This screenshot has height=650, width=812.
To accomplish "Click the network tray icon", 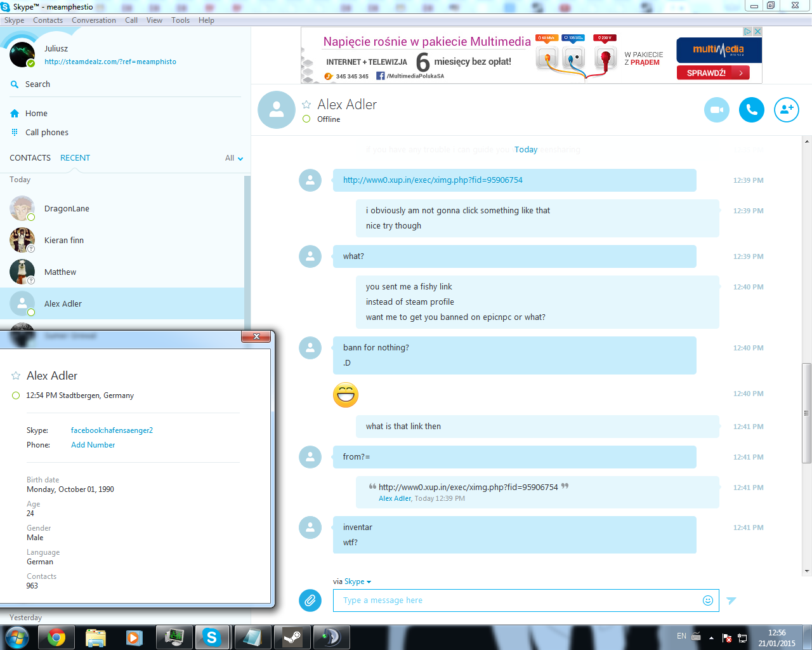I will (x=742, y=638).
